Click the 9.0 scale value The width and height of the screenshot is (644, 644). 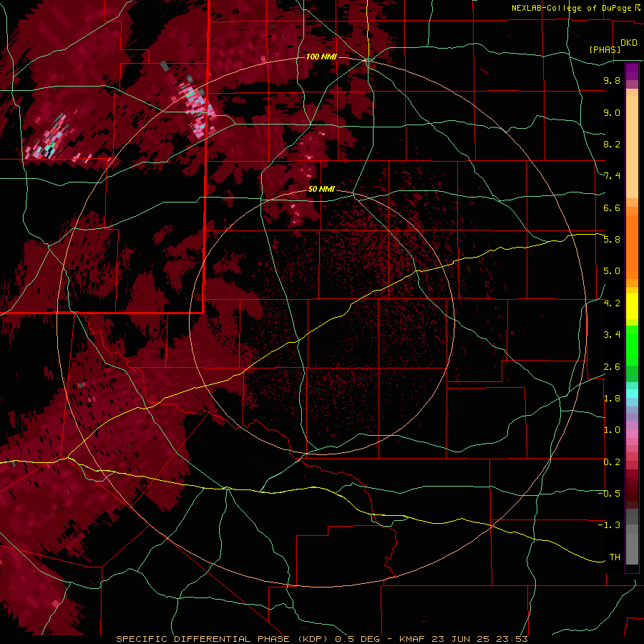pyautogui.click(x=612, y=112)
